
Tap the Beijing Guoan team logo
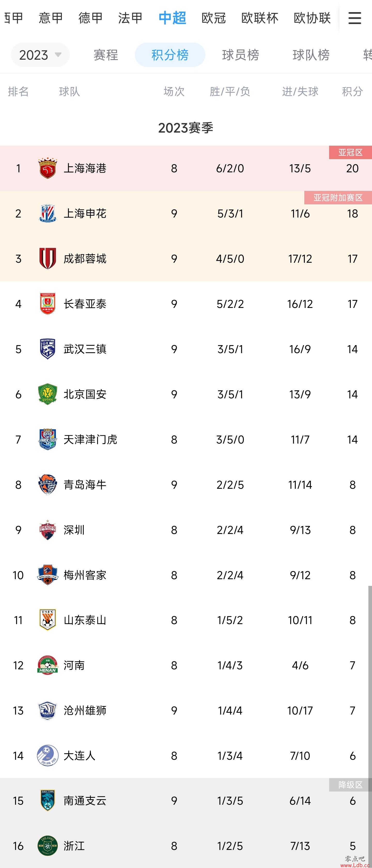pos(48,394)
